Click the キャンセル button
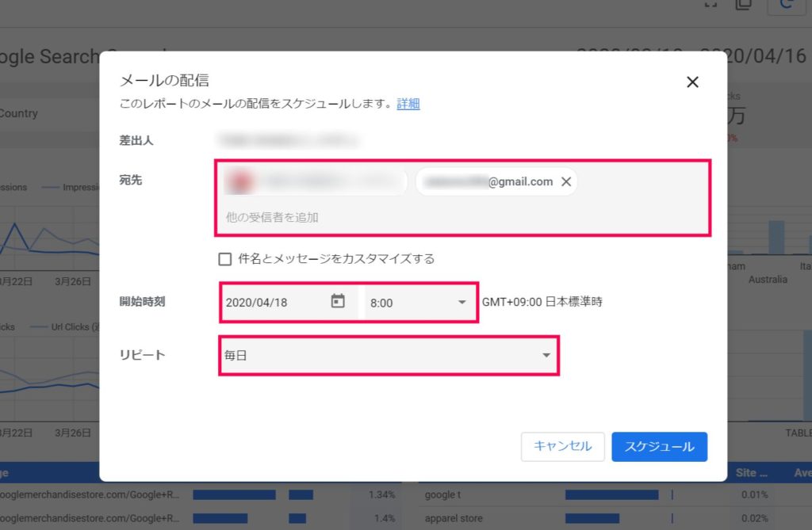812x530 pixels. 562,446
